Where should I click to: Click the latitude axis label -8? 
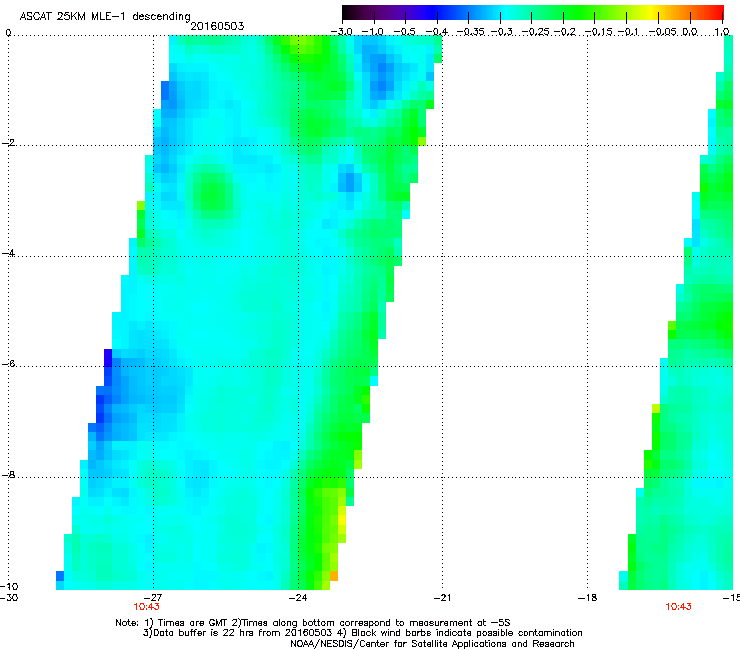(x=8, y=474)
